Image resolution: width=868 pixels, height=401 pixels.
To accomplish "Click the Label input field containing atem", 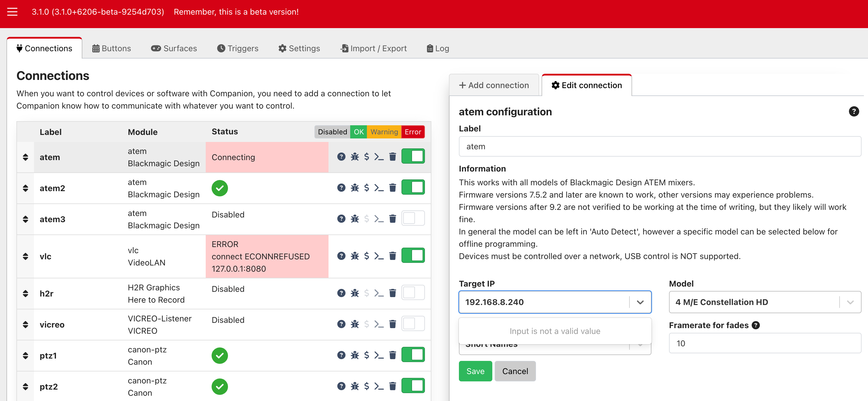I will [659, 146].
